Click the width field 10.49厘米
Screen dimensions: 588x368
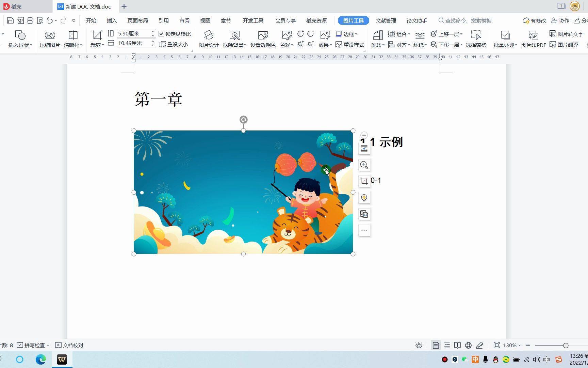[x=133, y=43]
